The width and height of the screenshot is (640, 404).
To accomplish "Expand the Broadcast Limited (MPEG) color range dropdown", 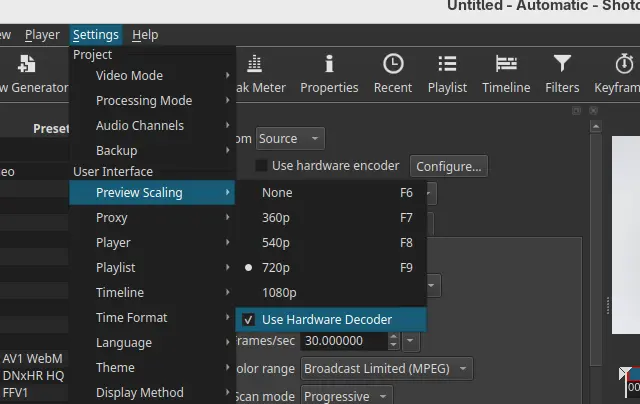I will click(386, 369).
